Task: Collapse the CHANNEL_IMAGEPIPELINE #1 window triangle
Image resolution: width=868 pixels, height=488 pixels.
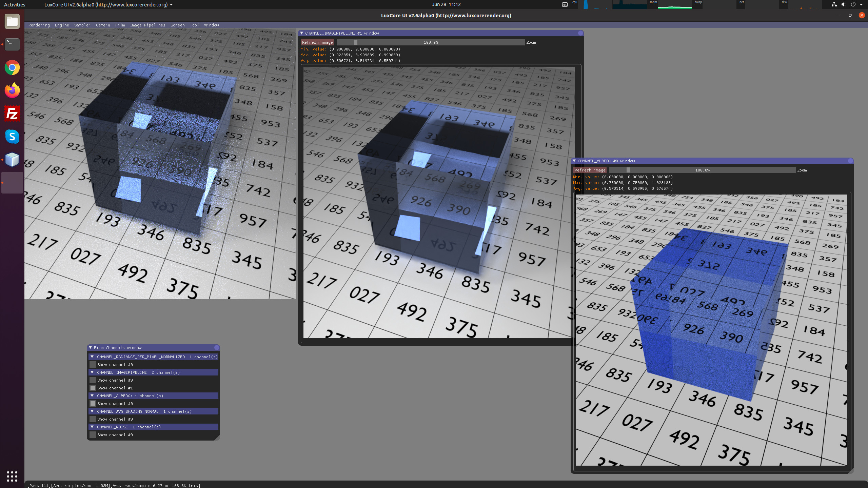Action: click(x=301, y=33)
